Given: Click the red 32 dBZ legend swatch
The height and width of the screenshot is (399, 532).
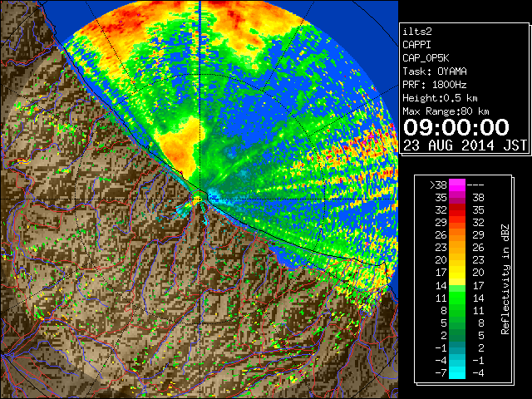Looking at the screenshot, I should [457, 210].
